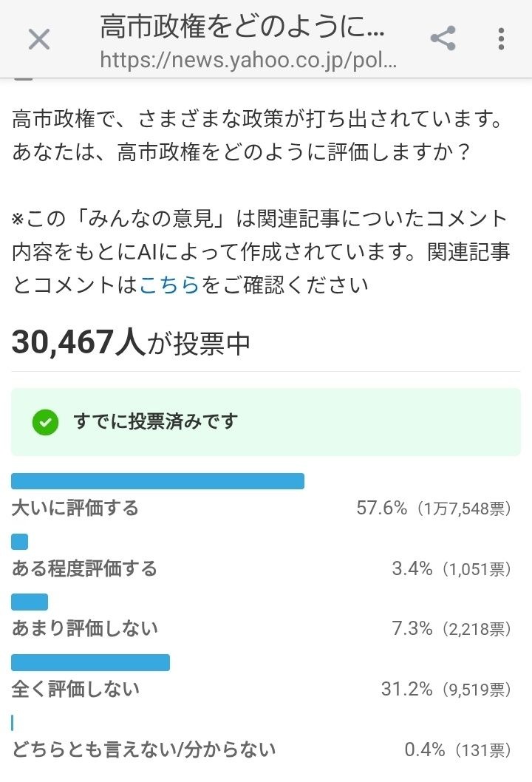This screenshot has height=782, width=532.
Task: Select the ある程度評価する option label
Action: click(84, 568)
